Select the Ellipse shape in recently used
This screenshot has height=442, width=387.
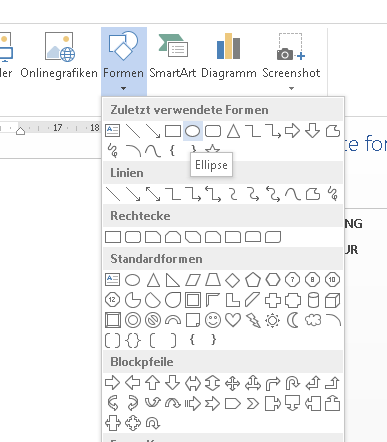click(x=192, y=131)
